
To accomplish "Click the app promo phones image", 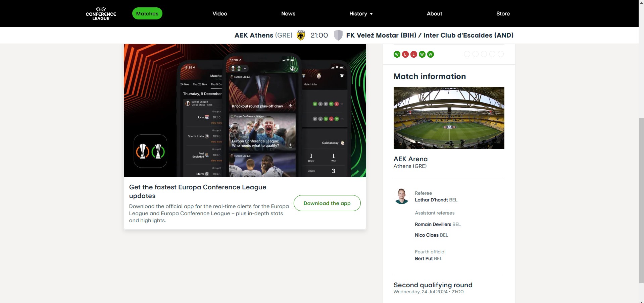I will click(x=245, y=111).
